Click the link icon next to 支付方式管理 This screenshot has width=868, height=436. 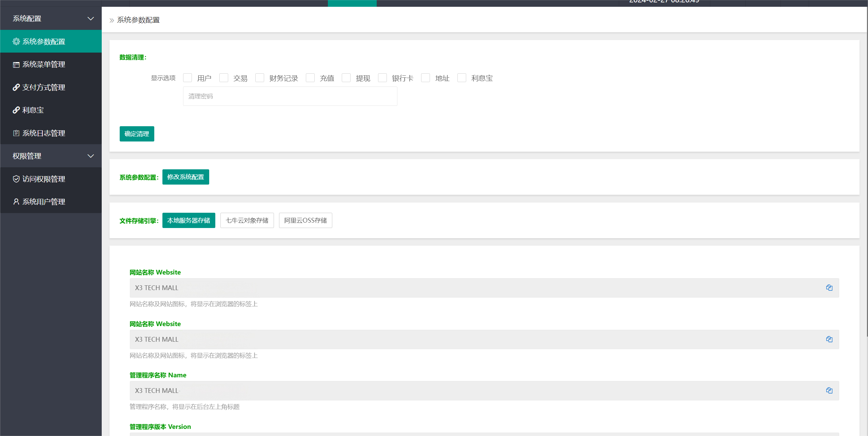point(16,87)
